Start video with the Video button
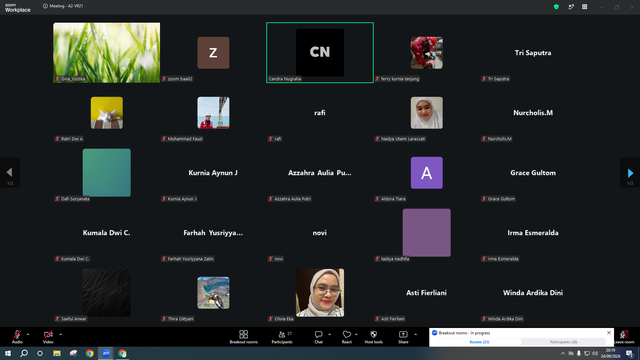This screenshot has width=640, height=360. [48, 336]
